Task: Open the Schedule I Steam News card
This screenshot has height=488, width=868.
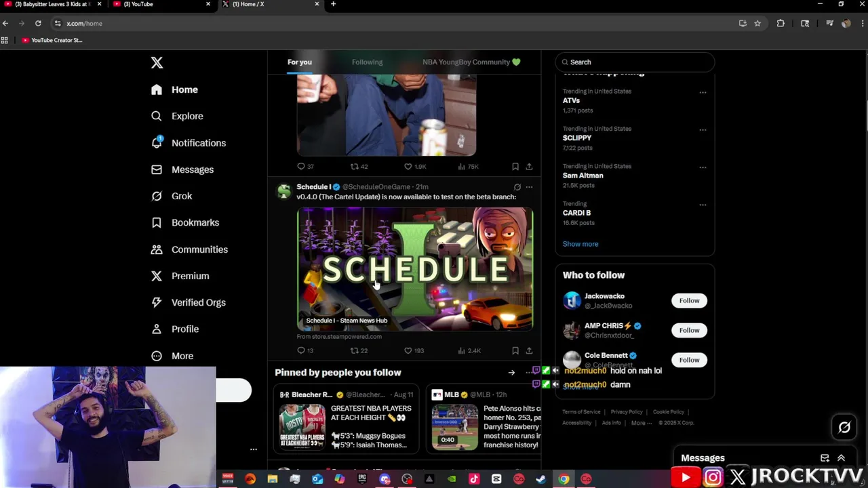Action: pyautogui.click(x=415, y=269)
